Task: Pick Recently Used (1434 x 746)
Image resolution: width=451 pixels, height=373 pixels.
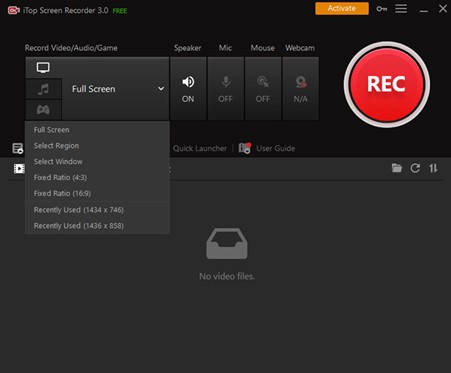Action: 97,210
